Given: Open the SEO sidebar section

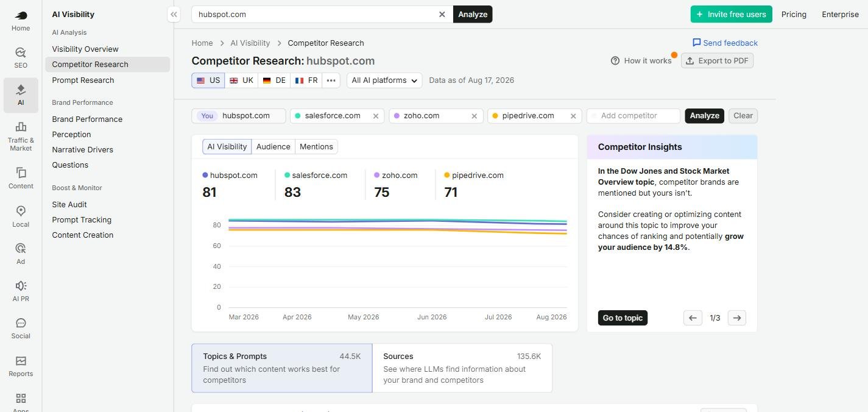Looking at the screenshot, I should point(21,57).
